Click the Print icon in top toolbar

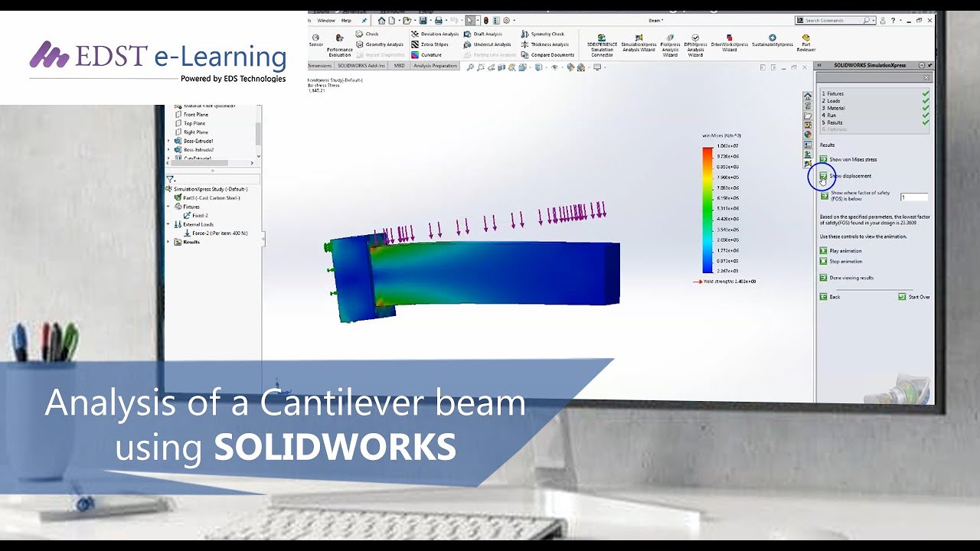point(438,21)
